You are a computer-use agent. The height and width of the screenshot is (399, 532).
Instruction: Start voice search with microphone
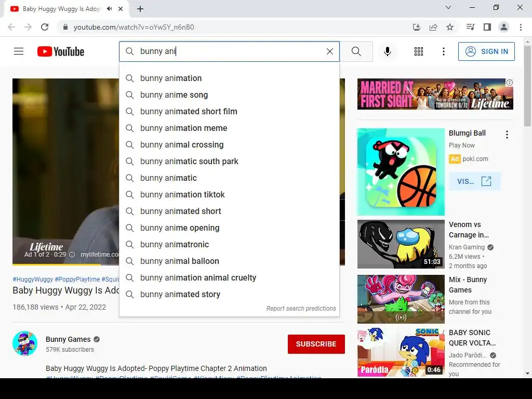click(388, 51)
